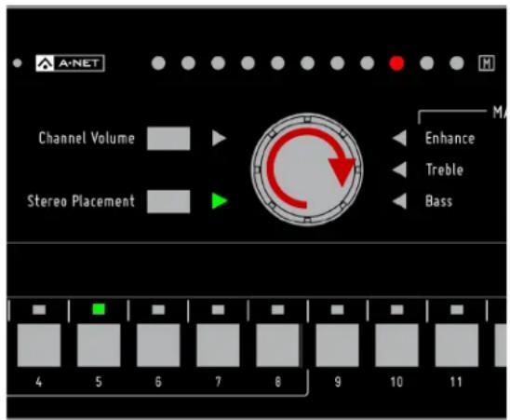Click the A-NET logo badge

click(x=70, y=62)
